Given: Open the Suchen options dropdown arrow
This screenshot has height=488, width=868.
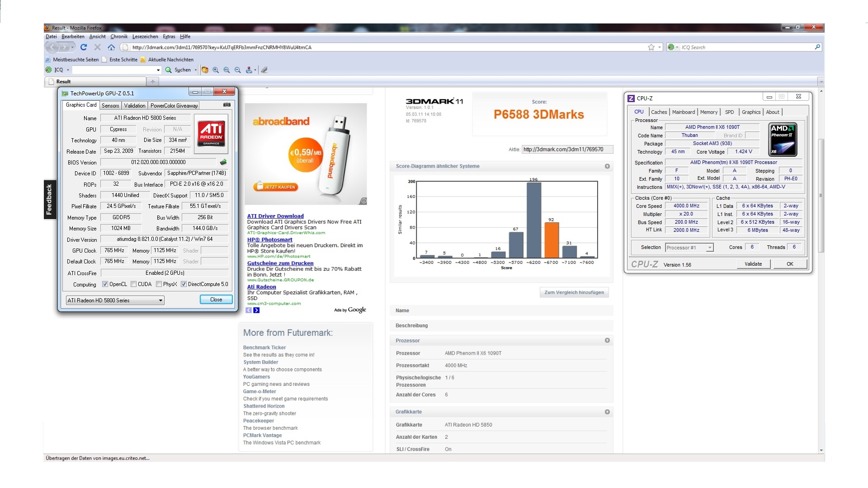Looking at the screenshot, I should 196,70.
